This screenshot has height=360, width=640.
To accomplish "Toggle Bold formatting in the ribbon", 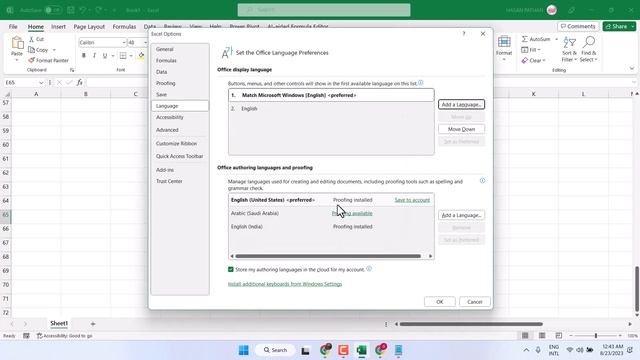I will [x=84, y=56].
